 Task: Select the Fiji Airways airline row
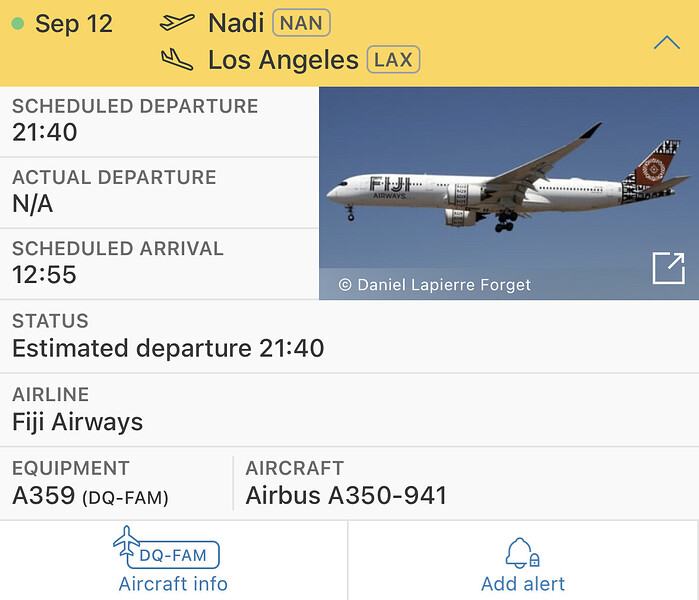click(350, 410)
